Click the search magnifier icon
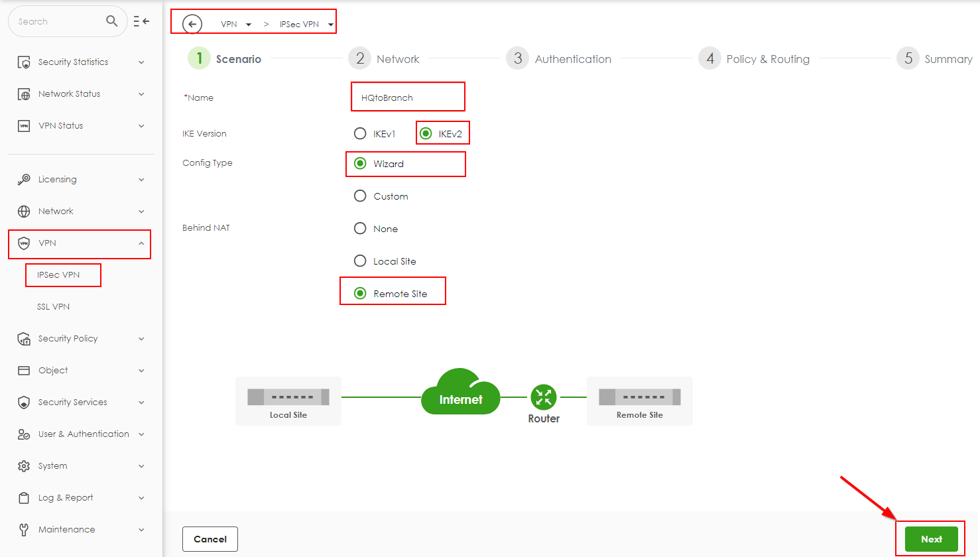980x557 pixels. [x=111, y=21]
